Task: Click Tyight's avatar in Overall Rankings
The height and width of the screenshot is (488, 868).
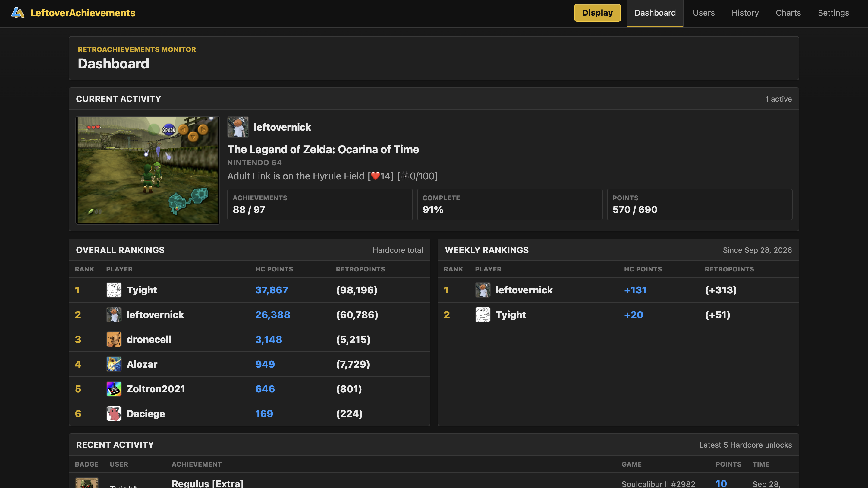Action: tap(114, 290)
